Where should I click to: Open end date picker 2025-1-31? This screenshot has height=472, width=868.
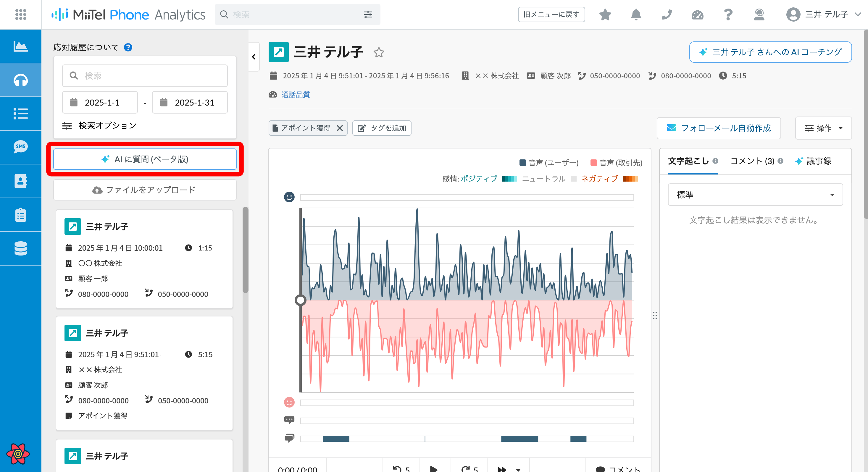(x=190, y=102)
